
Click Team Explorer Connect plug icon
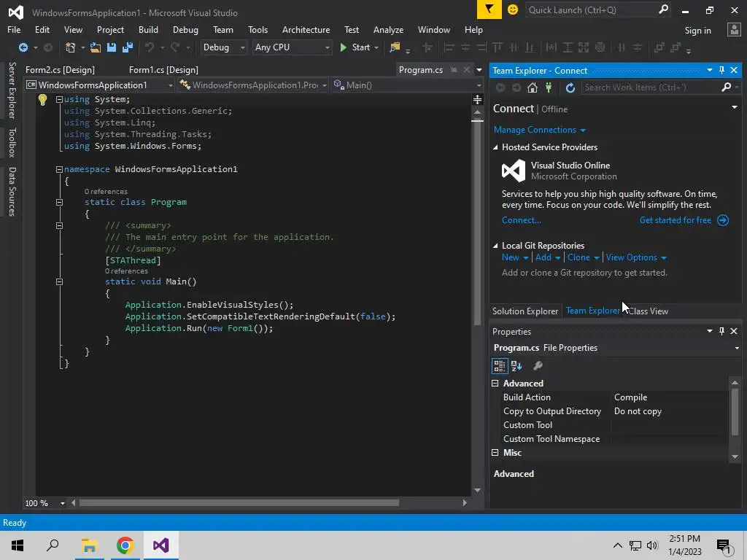[549, 87]
